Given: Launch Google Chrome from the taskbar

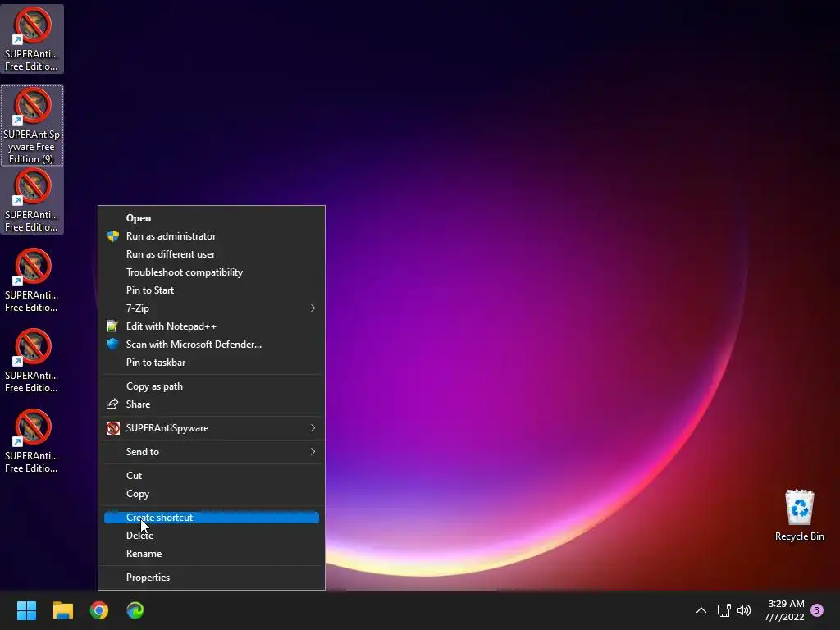Looking at the screenshot, I should pos(99,610).
